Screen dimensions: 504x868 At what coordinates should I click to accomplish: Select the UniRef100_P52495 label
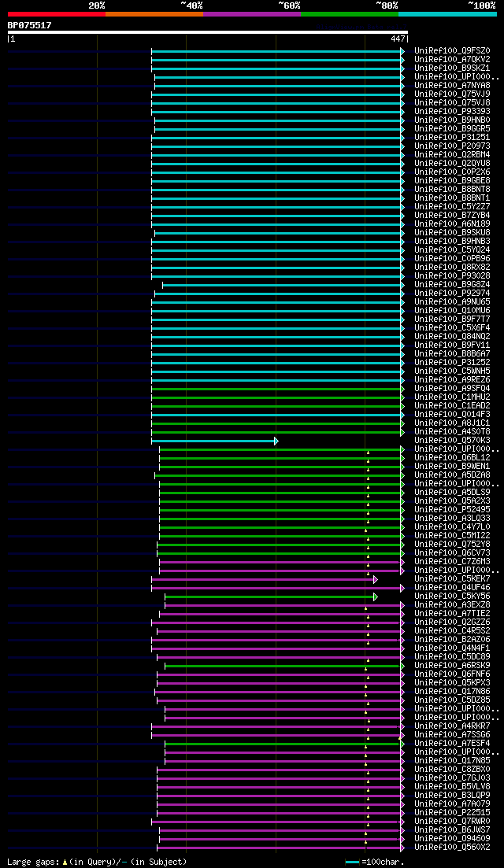point(452,509)
